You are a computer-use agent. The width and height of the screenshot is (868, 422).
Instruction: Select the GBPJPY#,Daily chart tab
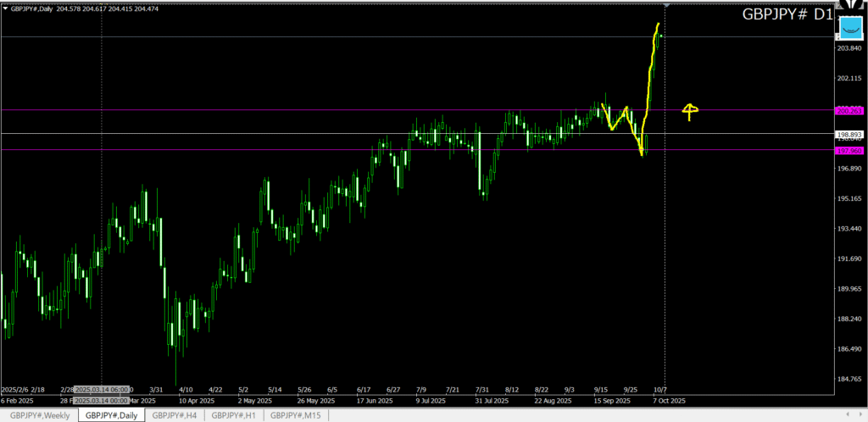point(111,415)
